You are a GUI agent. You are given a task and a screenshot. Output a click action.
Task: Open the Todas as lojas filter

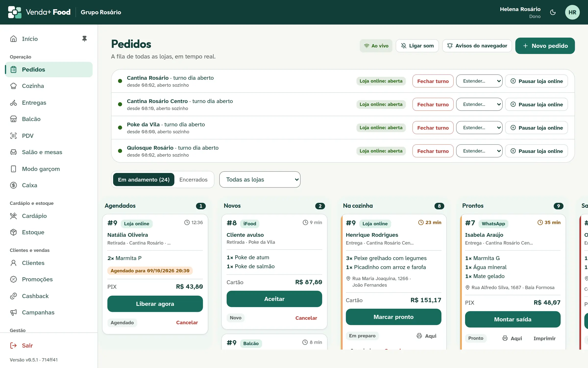point(260,180)
